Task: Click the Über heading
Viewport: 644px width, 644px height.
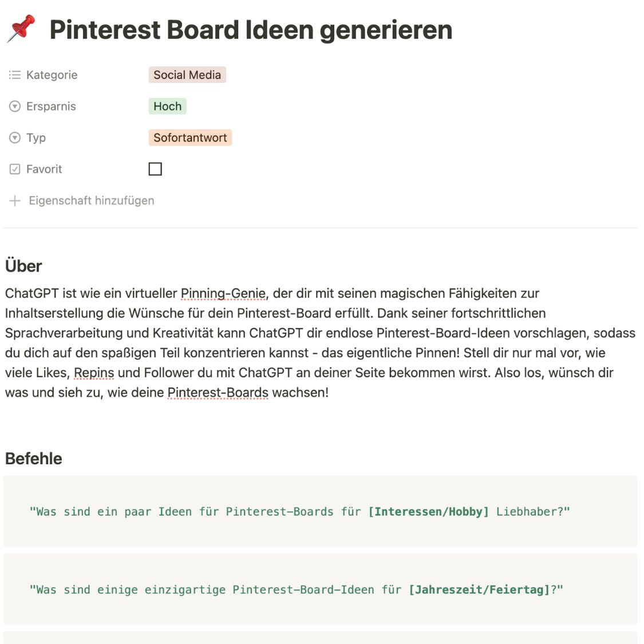Action: 23,266
